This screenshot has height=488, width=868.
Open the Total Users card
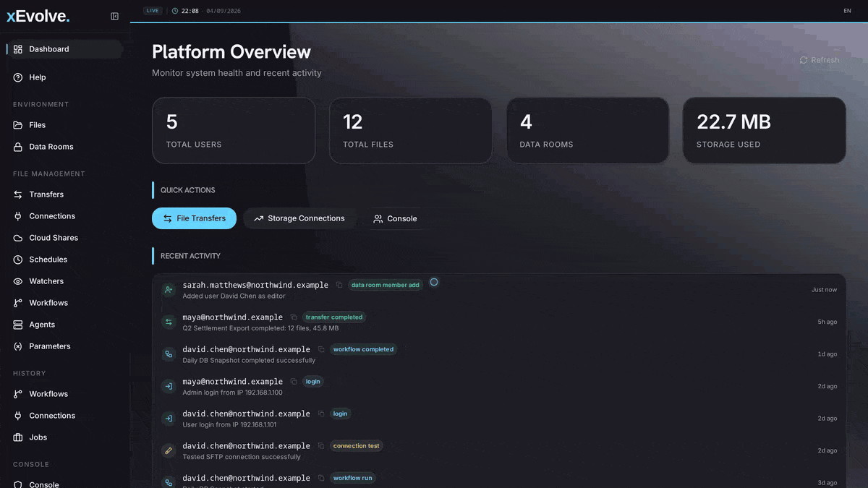(x=234, y=130)
